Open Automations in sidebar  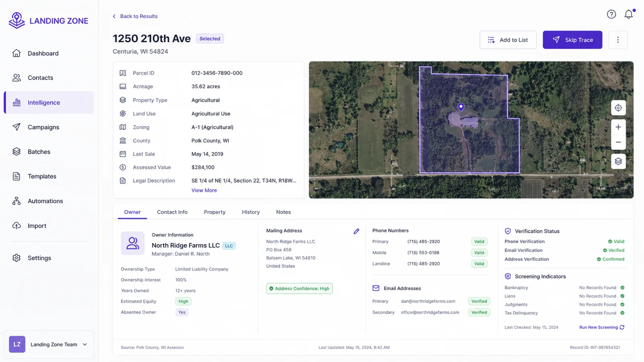point(49,201)
